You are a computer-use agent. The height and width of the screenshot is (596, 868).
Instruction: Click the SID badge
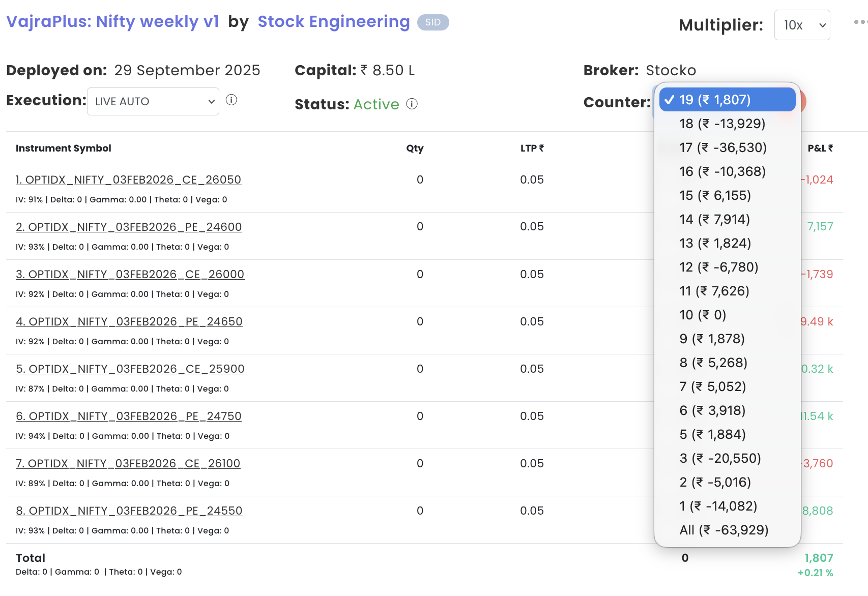point(432,22)
